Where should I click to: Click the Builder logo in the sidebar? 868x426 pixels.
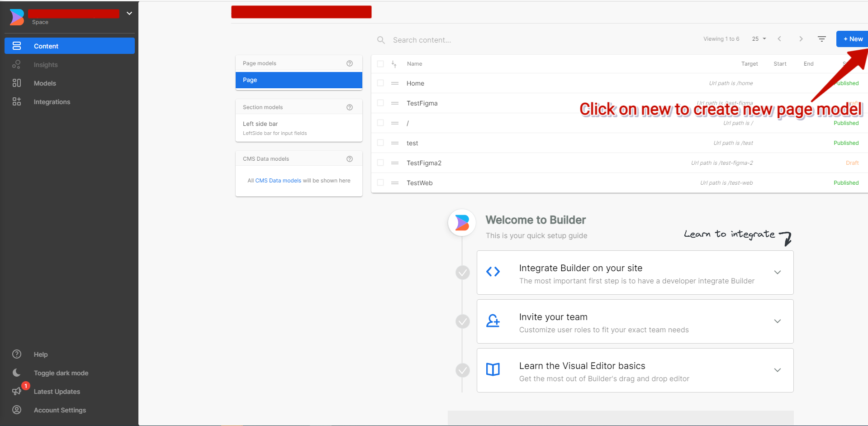[x=17, y=17]
